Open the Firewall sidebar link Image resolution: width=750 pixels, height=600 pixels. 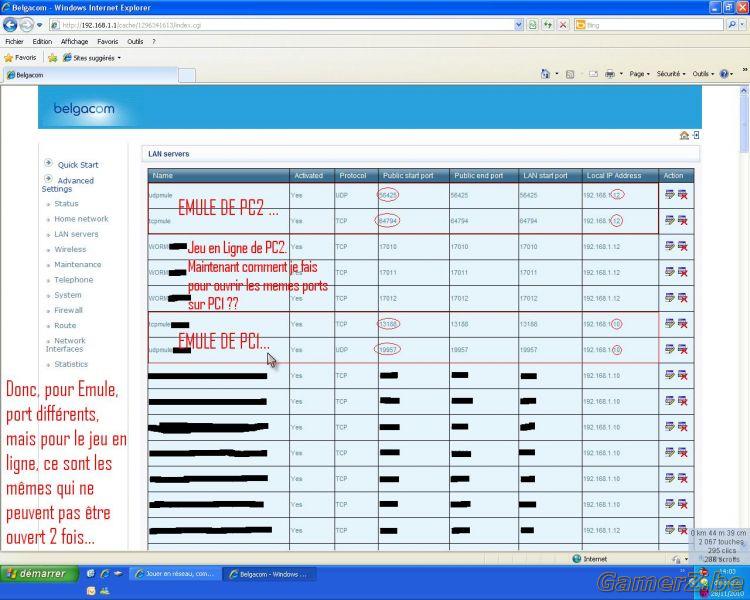click(68, 310)
